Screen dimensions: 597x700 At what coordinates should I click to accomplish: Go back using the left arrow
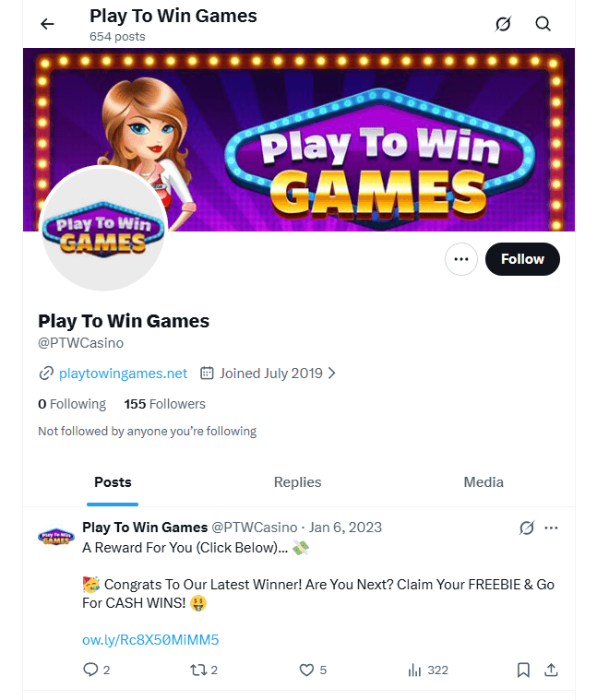tap(47, 24)
